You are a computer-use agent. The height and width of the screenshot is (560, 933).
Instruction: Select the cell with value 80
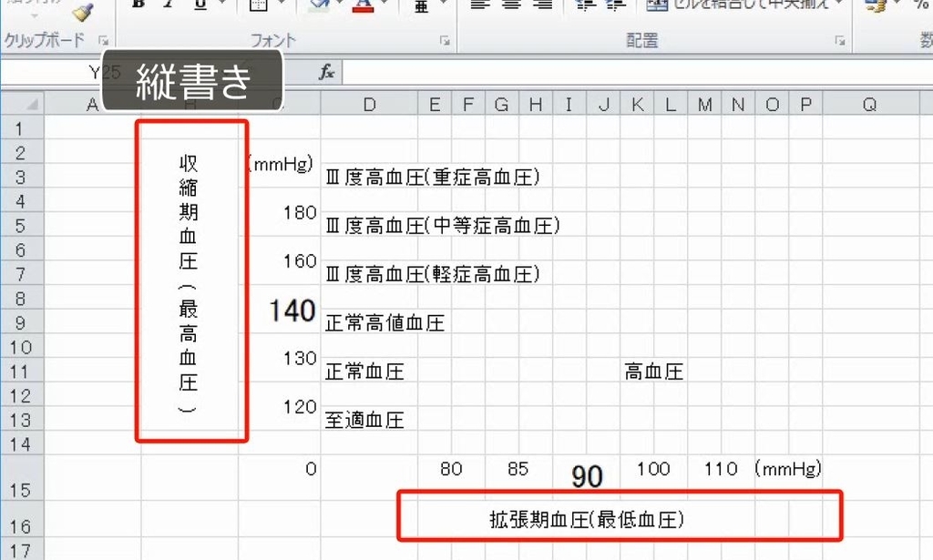[451, 469]
